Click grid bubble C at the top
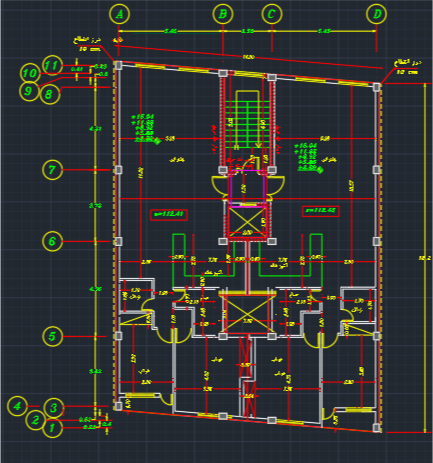Screen dimensions: 433x463 coord(272,14)
